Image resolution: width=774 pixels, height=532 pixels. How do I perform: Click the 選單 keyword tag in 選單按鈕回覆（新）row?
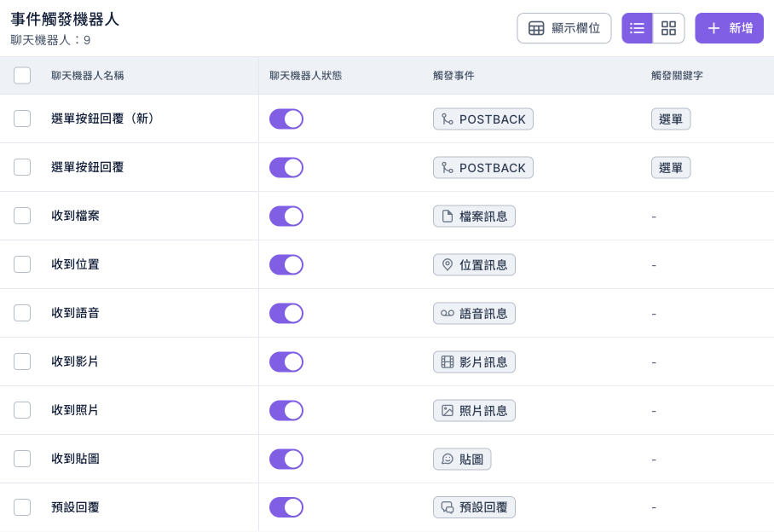pyautogui.click(x=671, y=119)
